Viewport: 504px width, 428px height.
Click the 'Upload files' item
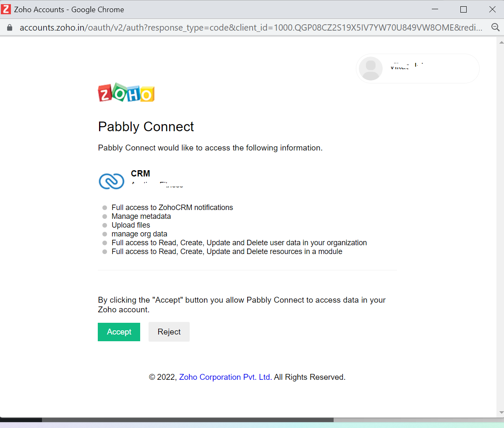(x=131, y=225)
